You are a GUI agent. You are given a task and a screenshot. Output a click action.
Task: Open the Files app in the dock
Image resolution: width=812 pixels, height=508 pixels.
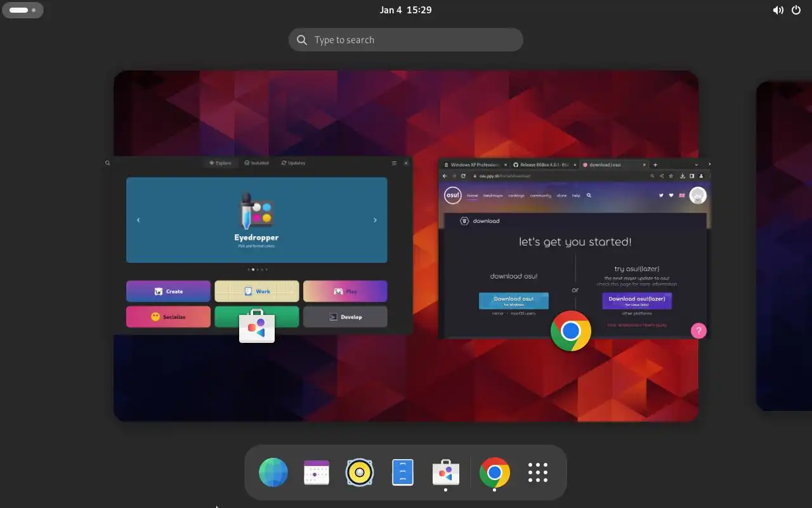(403, 472)
